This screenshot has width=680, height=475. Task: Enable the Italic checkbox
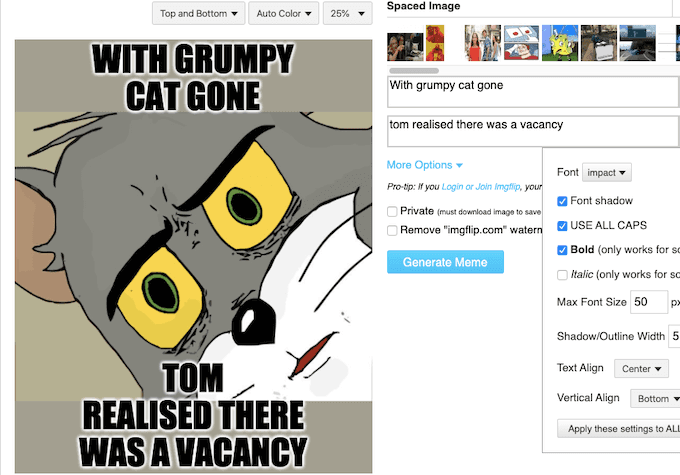(x=562, y=275)
